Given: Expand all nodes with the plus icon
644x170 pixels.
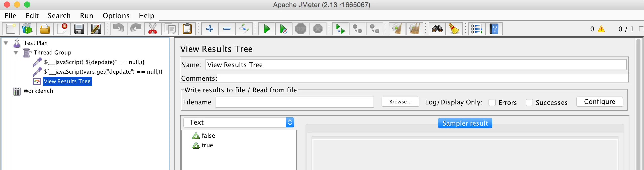Looking at the screenshot, I should (210, 29).
